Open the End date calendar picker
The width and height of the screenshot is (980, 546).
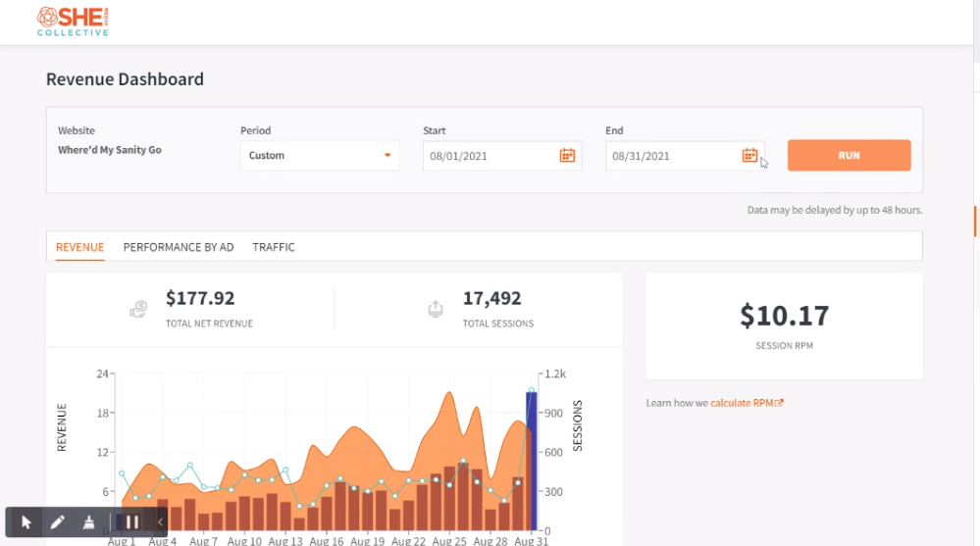pos(749,156)
